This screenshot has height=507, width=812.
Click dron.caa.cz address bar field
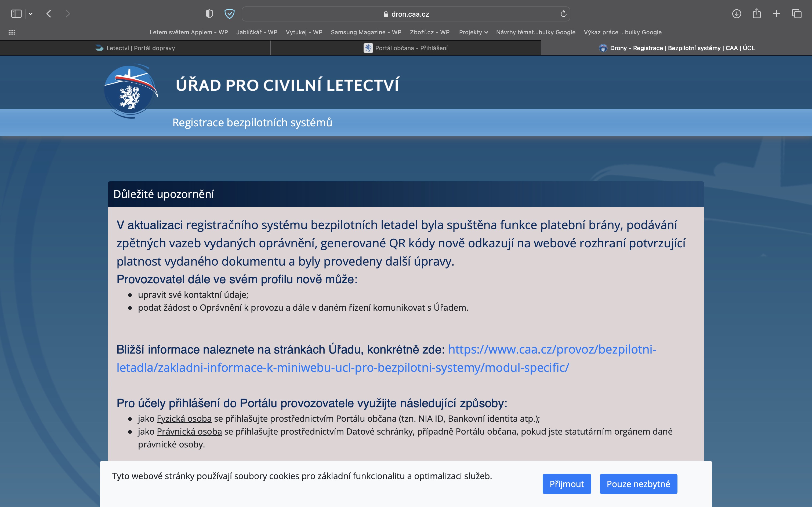tap(406, 14)
